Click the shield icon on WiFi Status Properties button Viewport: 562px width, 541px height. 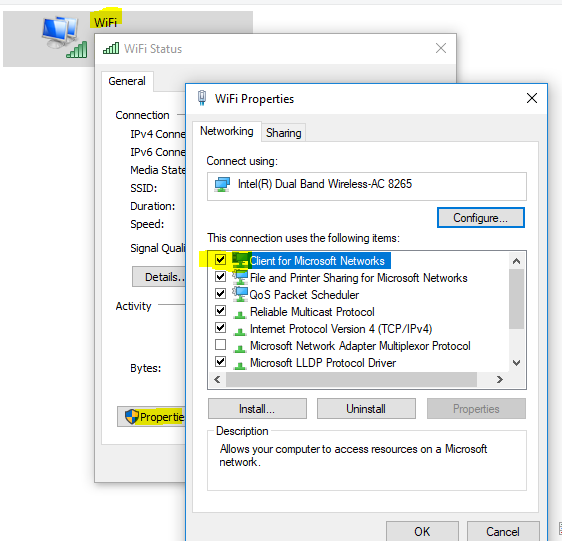pyautogui.click(x=132, y=417)
